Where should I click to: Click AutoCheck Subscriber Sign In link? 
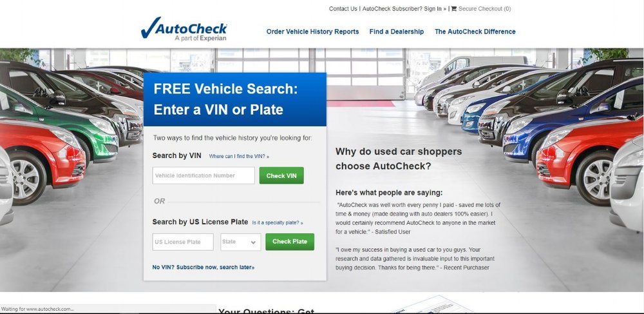click(404, 8)
